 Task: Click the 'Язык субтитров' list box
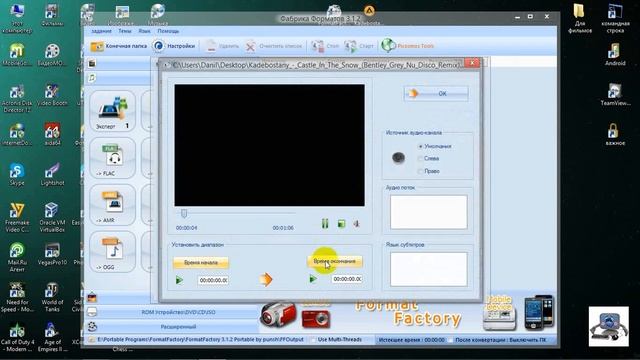click(429, 269)
